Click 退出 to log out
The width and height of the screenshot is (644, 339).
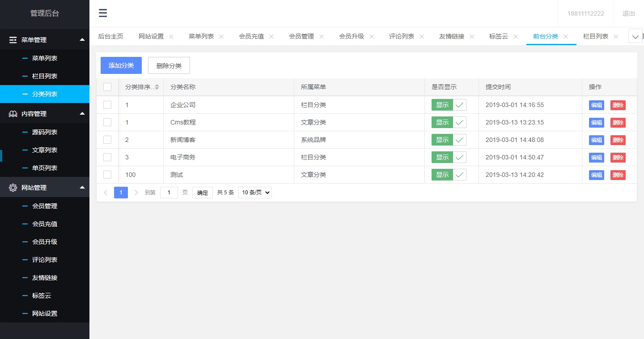(x=628, y=13)
